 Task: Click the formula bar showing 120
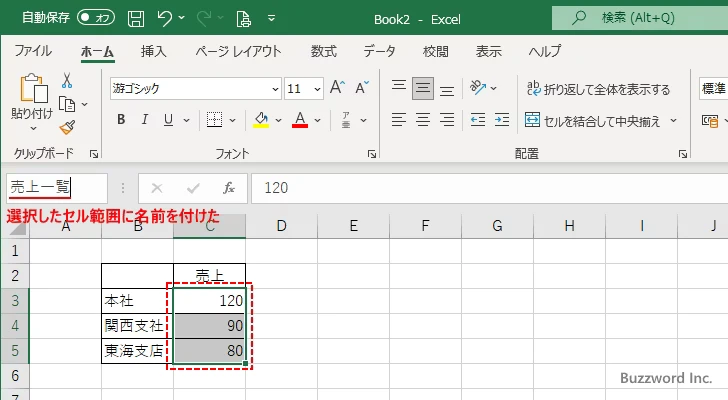[x=489, y=188]
